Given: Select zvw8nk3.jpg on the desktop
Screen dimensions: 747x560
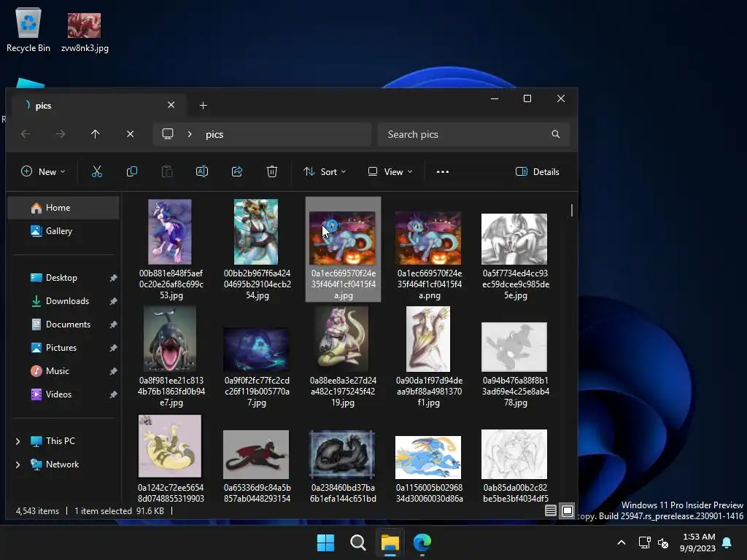Looking at the screenshot, I should pyautogui.click(x=85, y=32).
